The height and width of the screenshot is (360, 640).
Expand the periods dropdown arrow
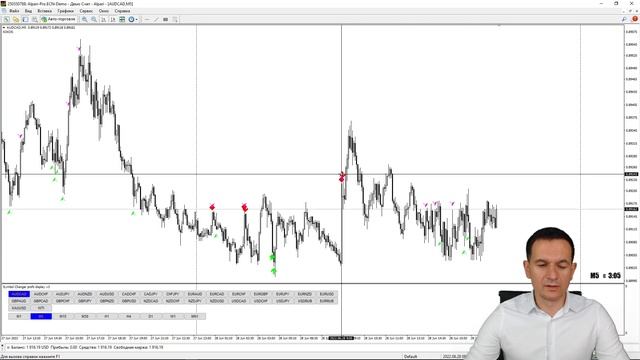tap(137, 19)
